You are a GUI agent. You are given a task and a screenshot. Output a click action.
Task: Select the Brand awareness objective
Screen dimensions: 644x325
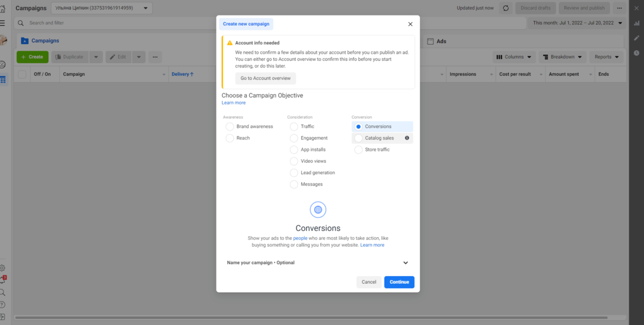pyautogui.click(x=230, y=126)
